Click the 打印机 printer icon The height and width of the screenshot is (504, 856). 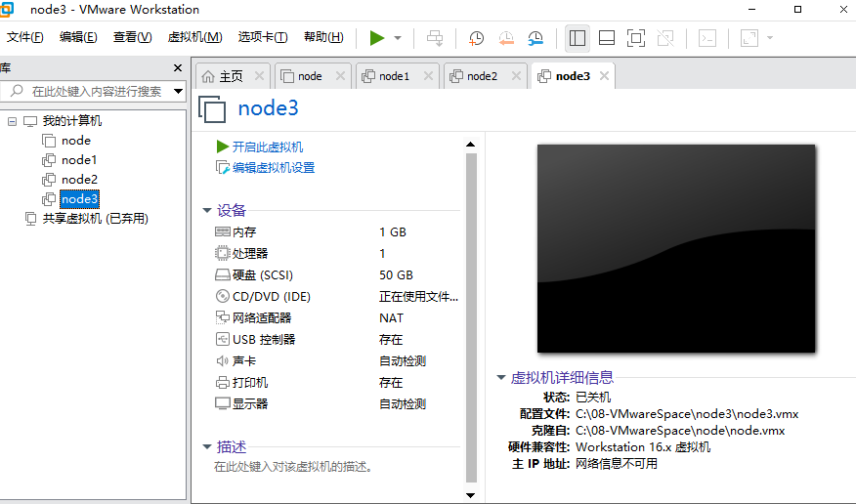[x=222, y=382]
